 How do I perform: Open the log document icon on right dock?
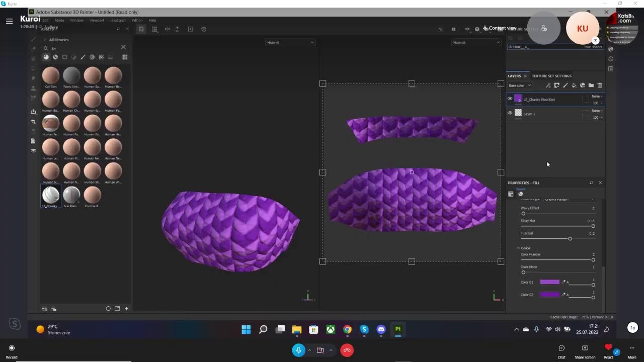point(611,68)
